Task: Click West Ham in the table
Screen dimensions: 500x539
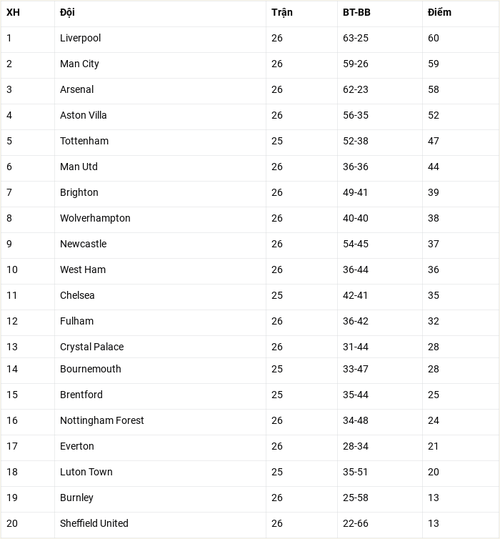Action: (83, 270)
